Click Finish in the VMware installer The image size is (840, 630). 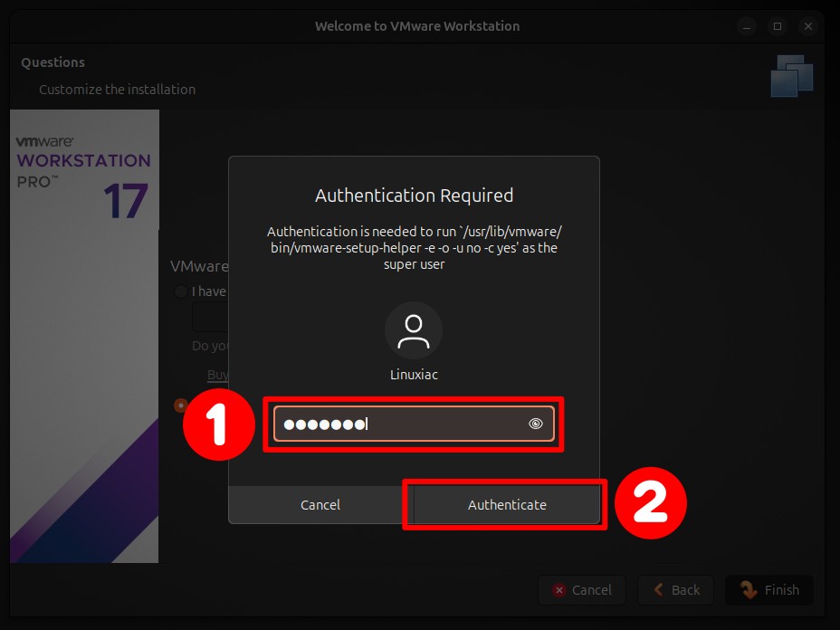pyautogui.click(x=769, y=590)
